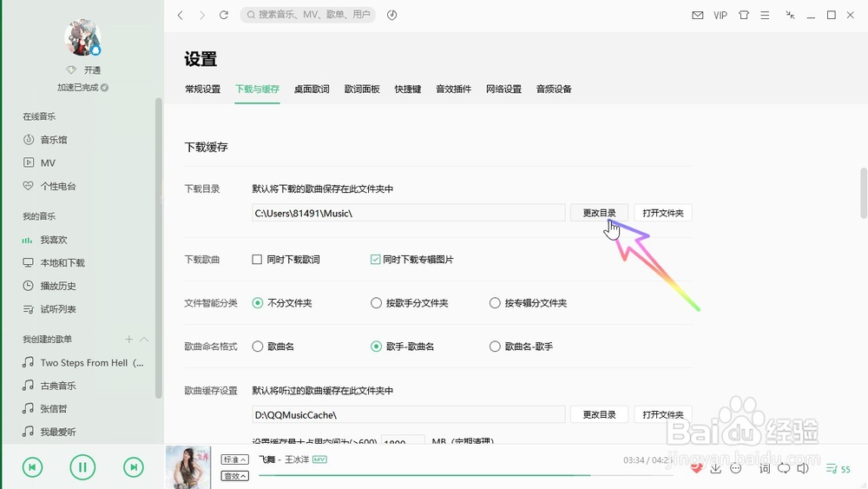868x489 pixels.
Task: Open 古典音乐 playlist
Action: point(57,386)
